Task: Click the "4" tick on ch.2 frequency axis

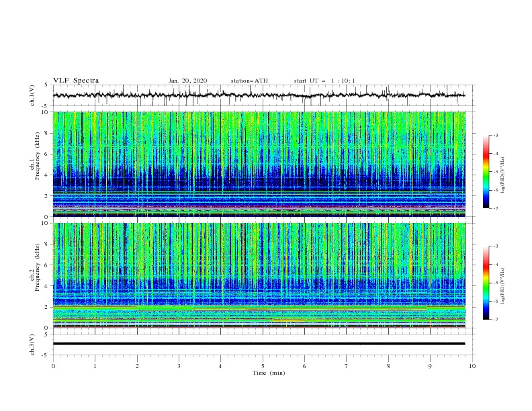Action: pyautogui.click(x=47, y=286)
